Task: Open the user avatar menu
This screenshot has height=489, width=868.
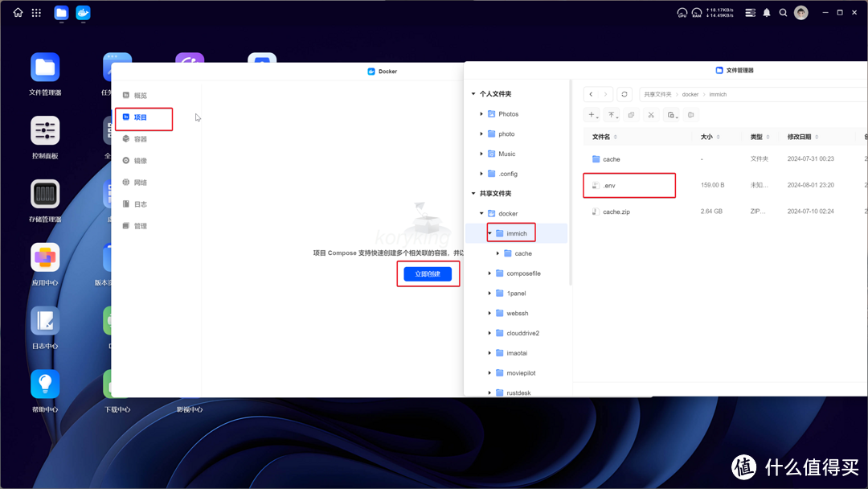Action: coord(801,12)
